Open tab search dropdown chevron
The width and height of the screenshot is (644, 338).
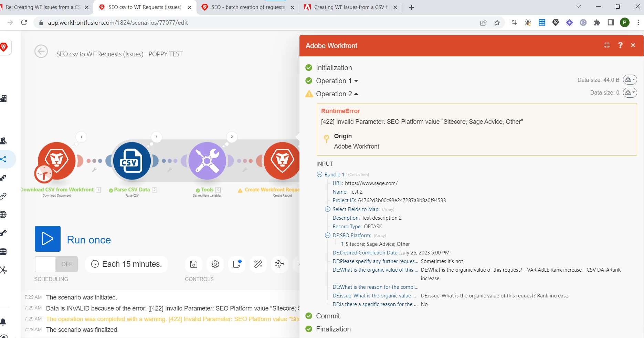coord(579,7)
